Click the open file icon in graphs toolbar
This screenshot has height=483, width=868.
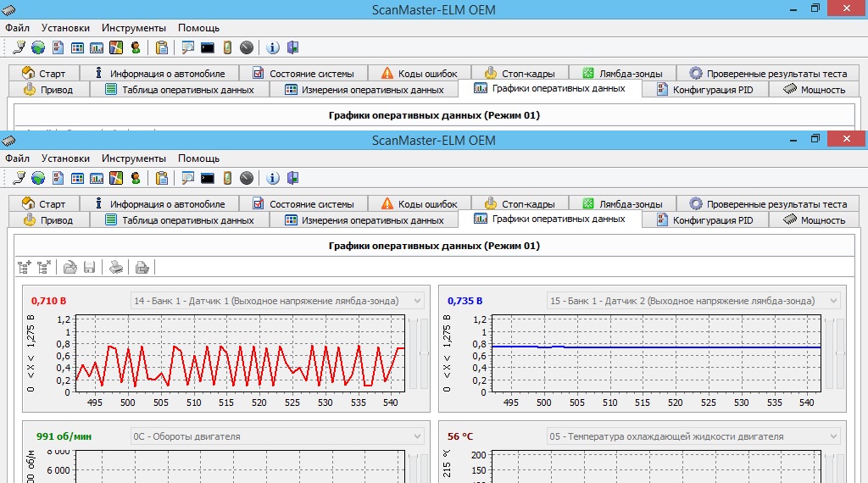[x=70, y=267]
